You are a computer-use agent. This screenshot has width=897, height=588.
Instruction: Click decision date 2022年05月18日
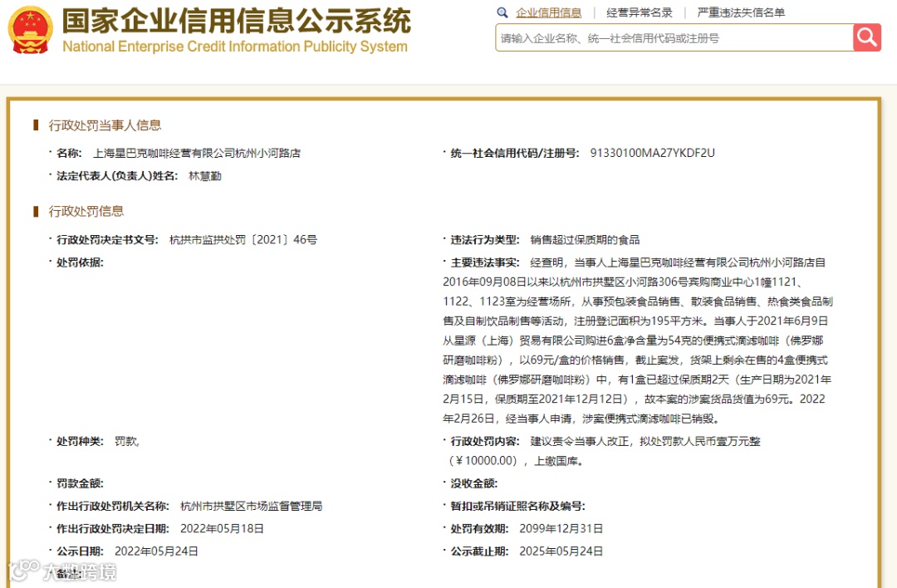pos(222,528)
